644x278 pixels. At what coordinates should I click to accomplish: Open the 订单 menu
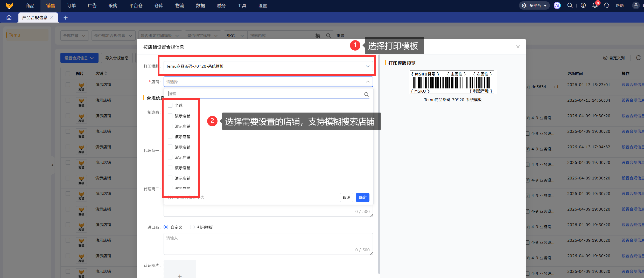71,6
